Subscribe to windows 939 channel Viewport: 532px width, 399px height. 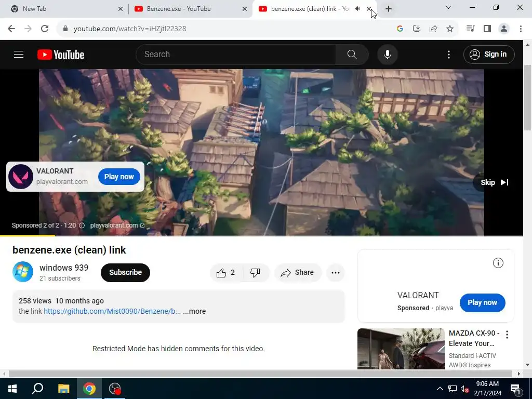(x=125, y=272)
